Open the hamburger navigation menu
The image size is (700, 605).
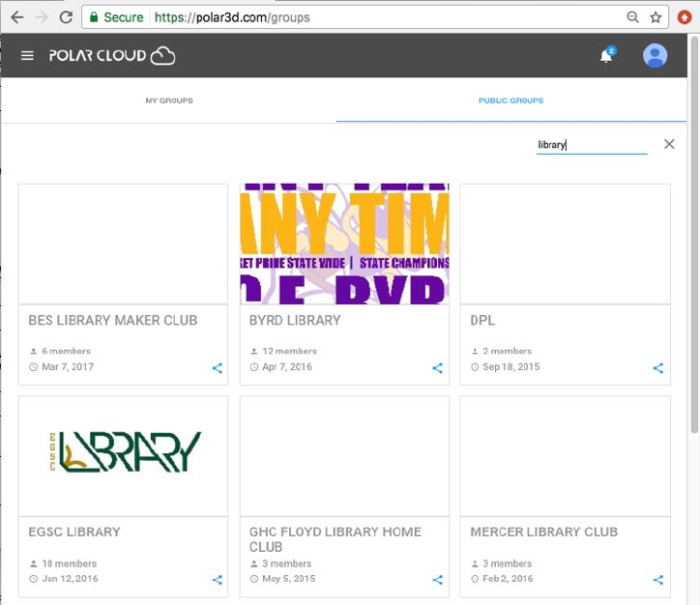pos(27,56)
